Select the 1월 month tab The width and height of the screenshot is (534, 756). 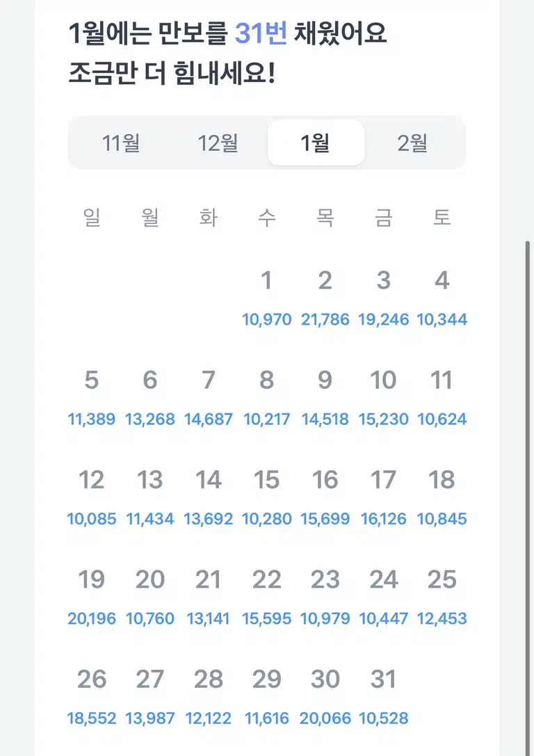pyautogui.click(x=316, y=143)
